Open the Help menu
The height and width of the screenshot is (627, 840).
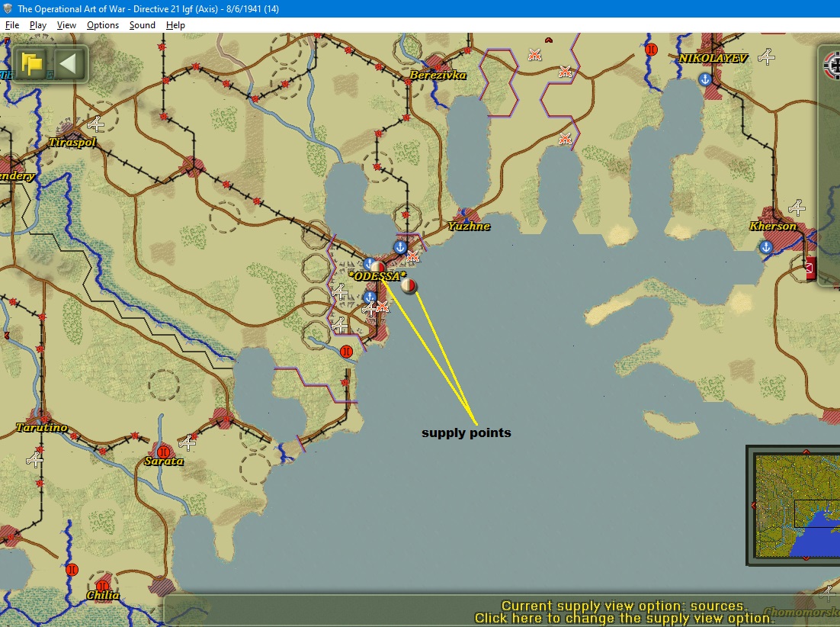click(x=175, y=25)
